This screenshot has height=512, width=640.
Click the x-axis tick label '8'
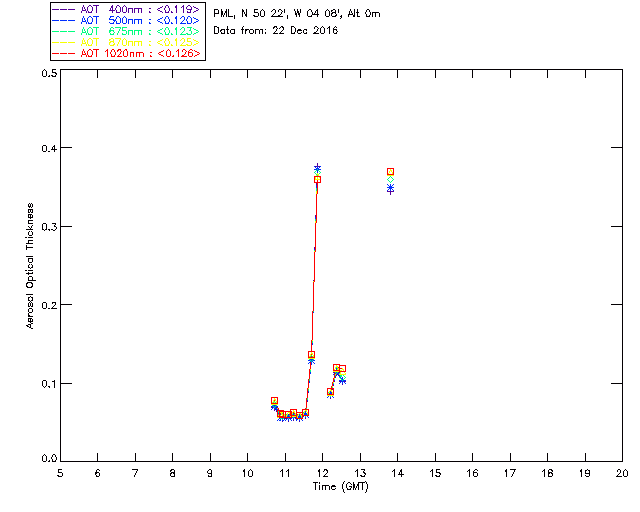173,474
